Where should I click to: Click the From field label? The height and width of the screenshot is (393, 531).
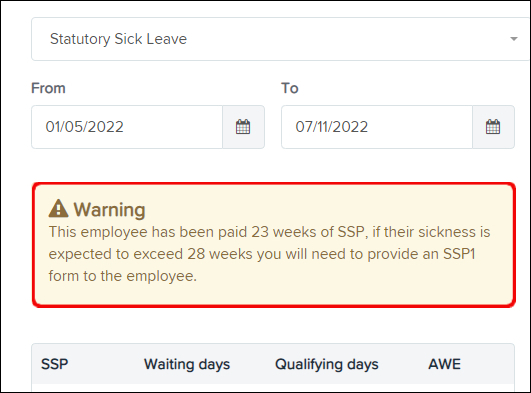click(48, 88)
